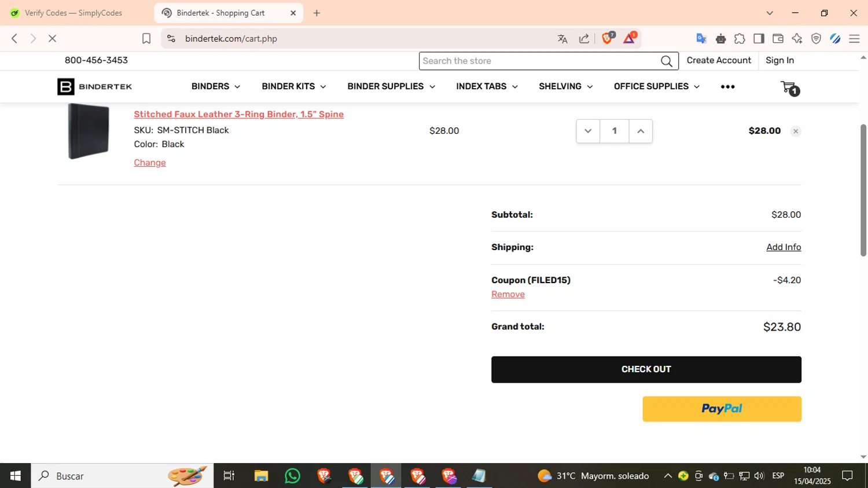Click the Bindertek logo
Viewport: 868px width, 488px height.
click(94, 87)
